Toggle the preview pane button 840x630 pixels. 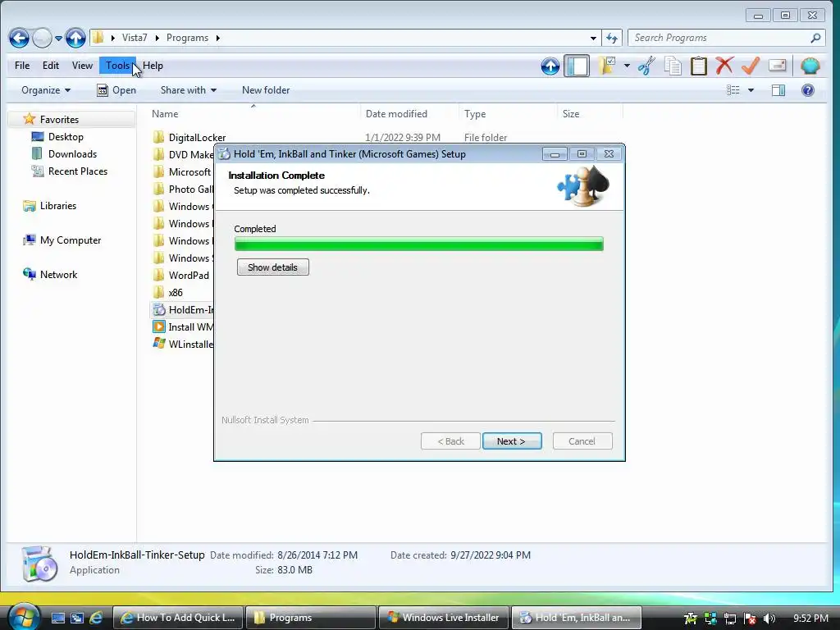pos(778,90)
